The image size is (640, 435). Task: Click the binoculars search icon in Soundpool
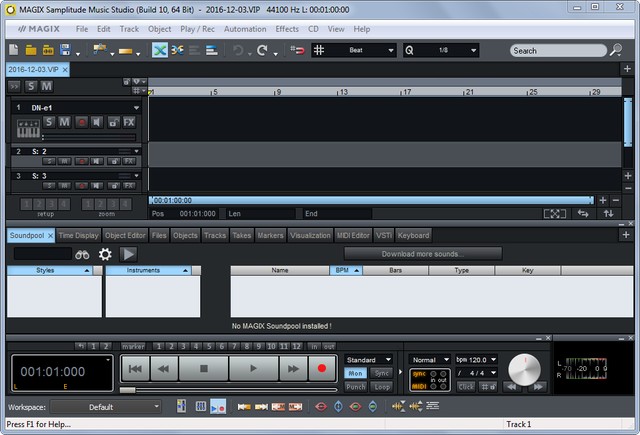(x=84, y=254)
